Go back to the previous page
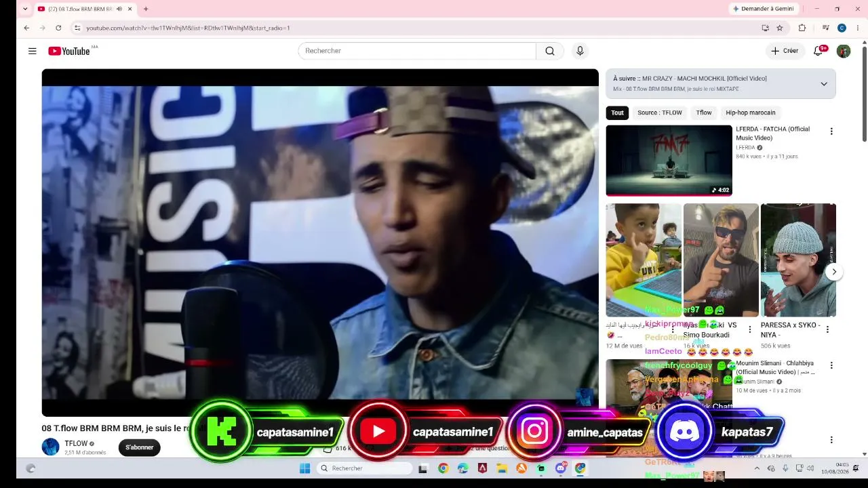Image resolution: width=868 pixels, height=488 pixels. [x=26, y=28]
